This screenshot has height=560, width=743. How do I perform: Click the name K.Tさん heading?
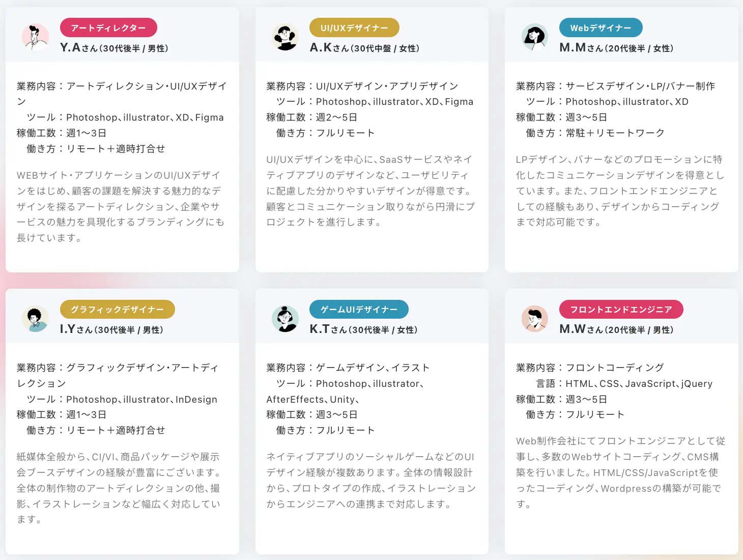(x=363, y=329)
